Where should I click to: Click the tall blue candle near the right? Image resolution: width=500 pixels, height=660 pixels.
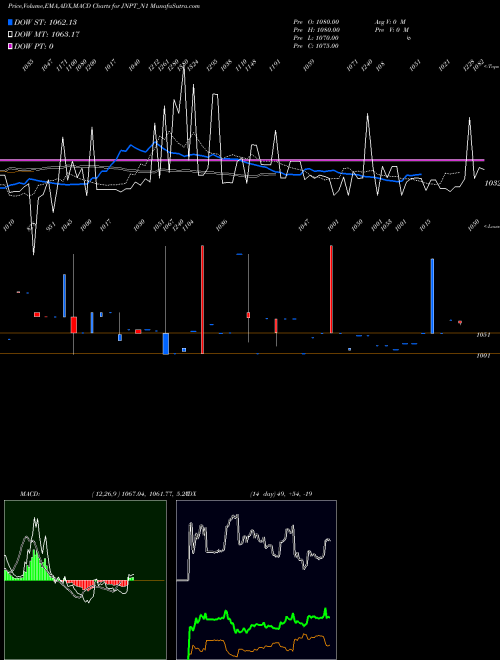click(x=432, y=296)
